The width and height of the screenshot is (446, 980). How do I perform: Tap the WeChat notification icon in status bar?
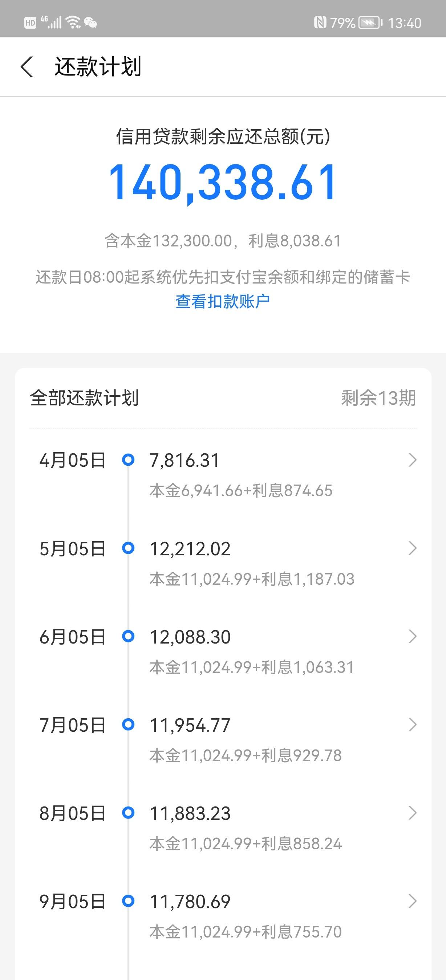tap(90, 23)
